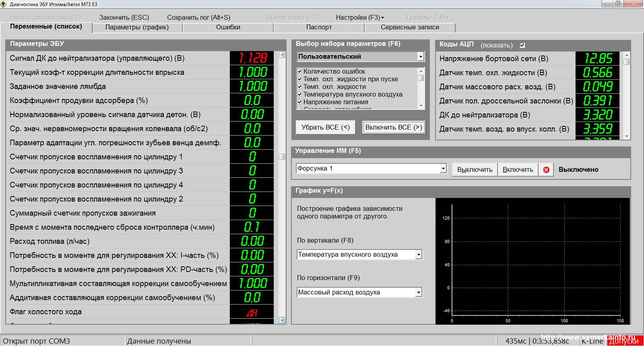Click the ECU parameters vertical scrollbar thumb

(282, 157)
